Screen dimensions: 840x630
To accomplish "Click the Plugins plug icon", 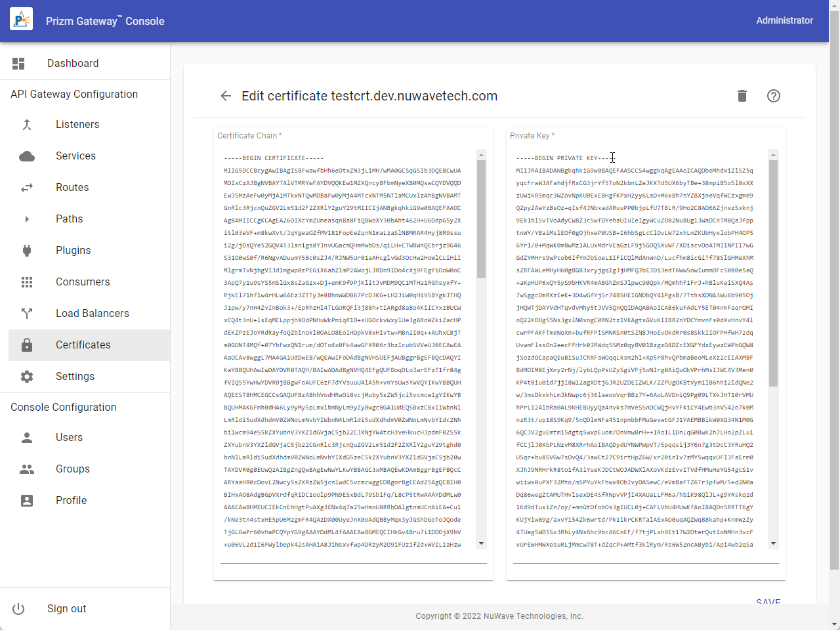I will pyautogui.click(x=27, y=251).
